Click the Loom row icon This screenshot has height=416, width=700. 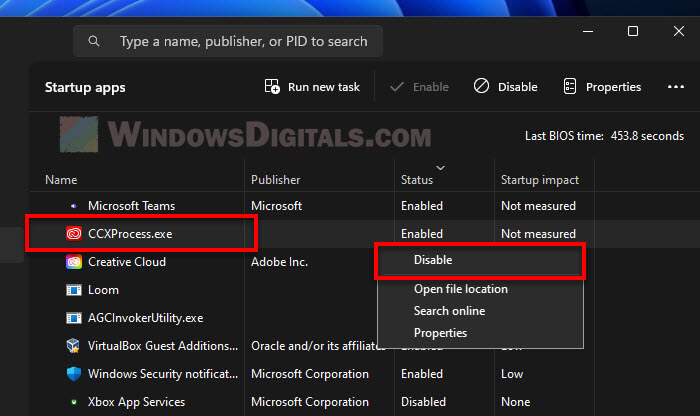tap(74, 290)
